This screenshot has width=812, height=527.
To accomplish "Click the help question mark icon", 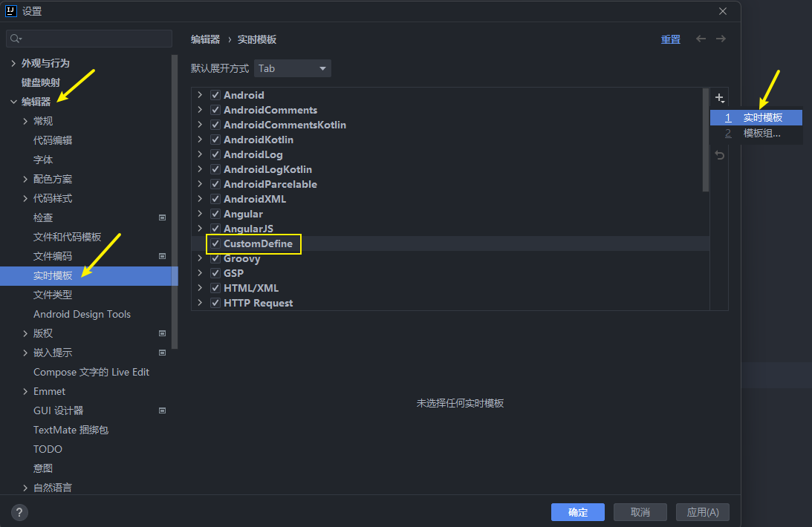I will (20, 512).
